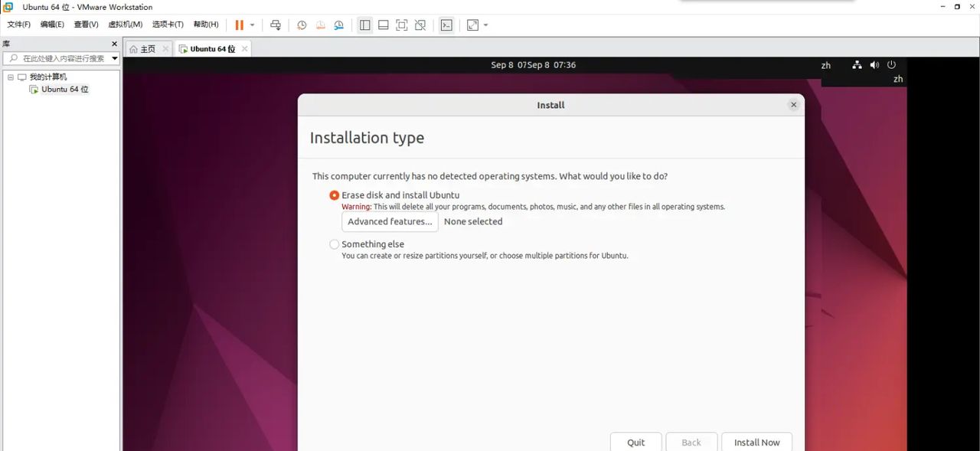The height and width of the screenshot is (451, 980).
Task: Open the 虚拟机(M) menu
Action: [x=125, y=24]
